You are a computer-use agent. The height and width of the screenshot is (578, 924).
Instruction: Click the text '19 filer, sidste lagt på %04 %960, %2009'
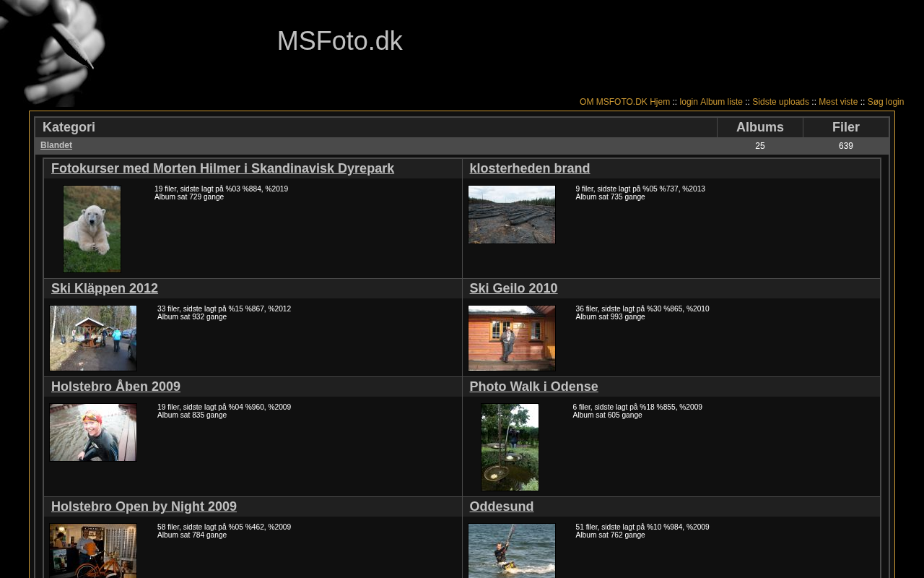(x=224, y=407)
